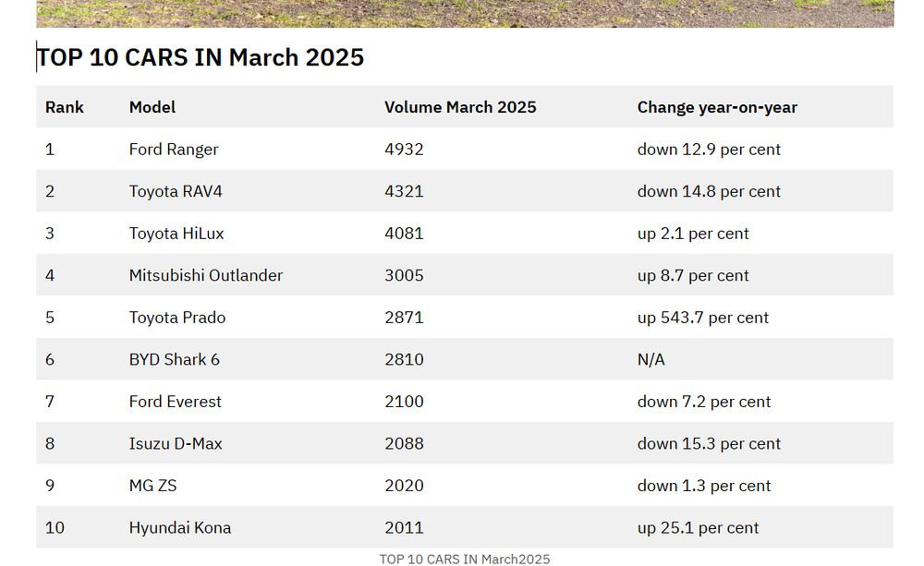The image size is (924, 566).
Task: Click the cell down 7.2 per cent
Action: coord(703,402)
